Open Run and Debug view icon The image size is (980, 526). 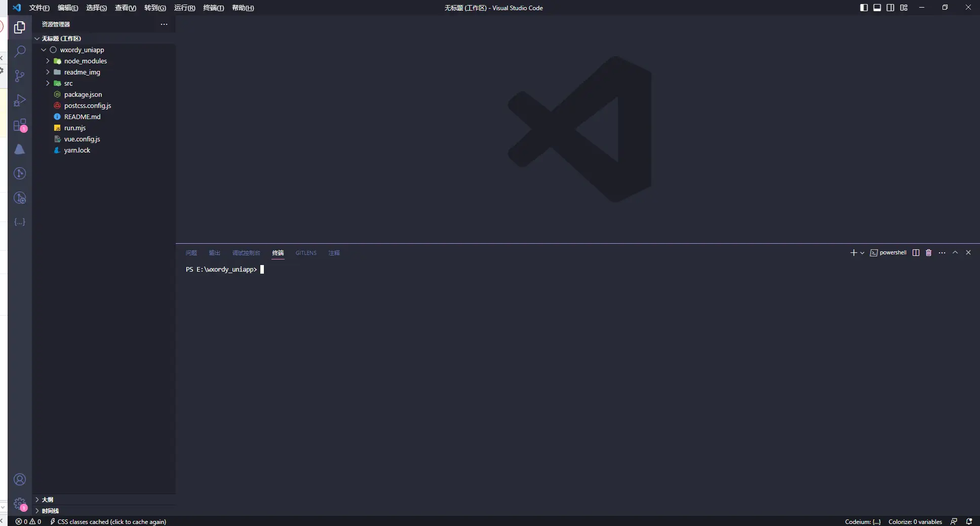tap(20, 100)
